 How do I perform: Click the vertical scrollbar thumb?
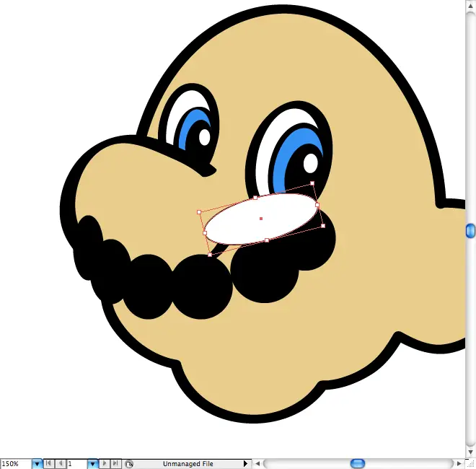(470, 230)
